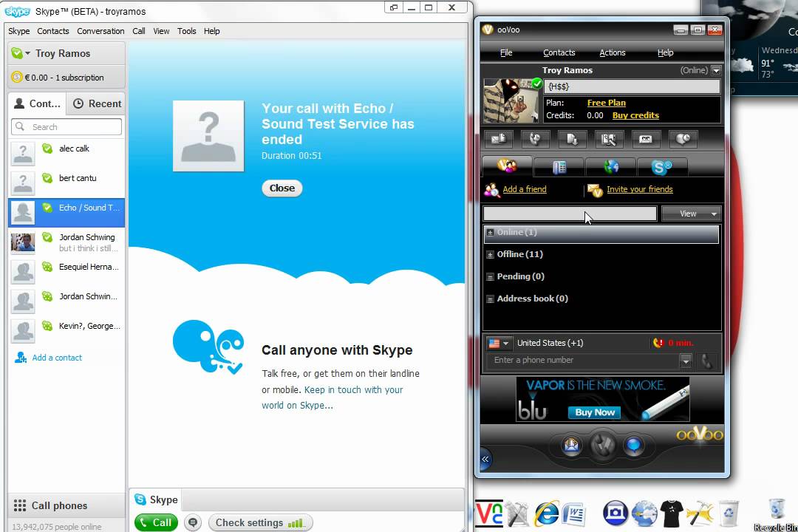798x532 pixels.
Task: Select Jordan Schwing contact with photo
Action: (x=66, y=242)
